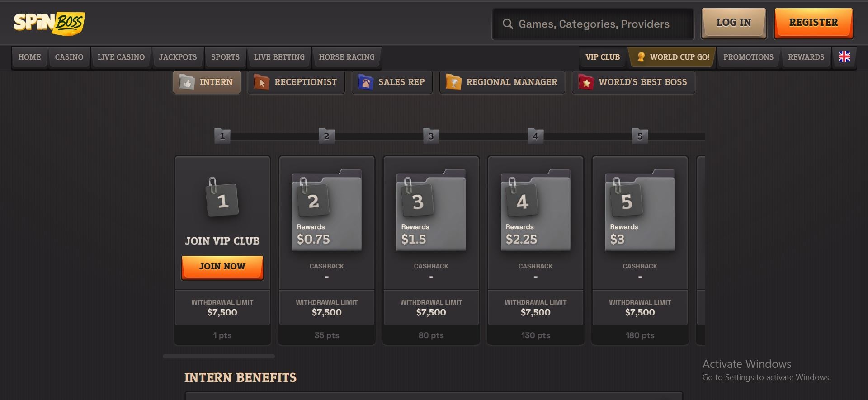Open the Sports section
The image size is (868, 400).
click(x=225, y=57)
